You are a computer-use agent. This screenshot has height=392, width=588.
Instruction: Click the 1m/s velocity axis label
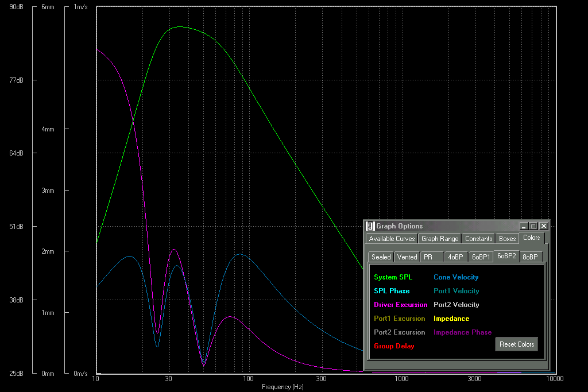coord(80,7)
